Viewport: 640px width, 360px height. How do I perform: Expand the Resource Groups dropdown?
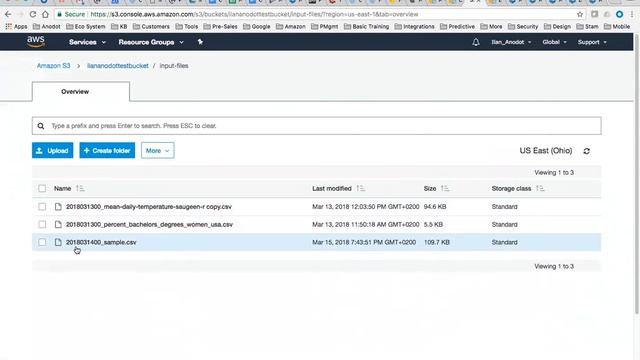tap(151, 42)
